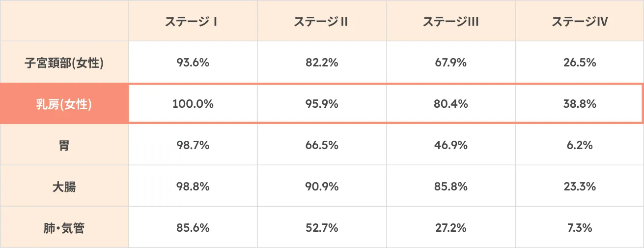
Task: Click the 52.7% value under ステージ II
Action: (x=321, y=228)
